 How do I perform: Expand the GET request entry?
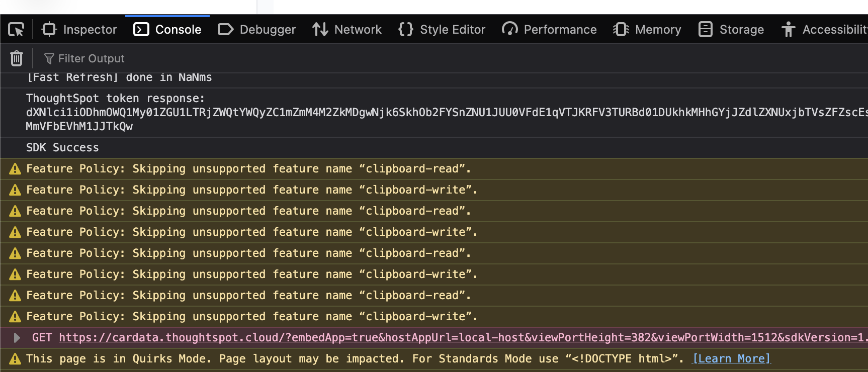[x=17, y=337]
